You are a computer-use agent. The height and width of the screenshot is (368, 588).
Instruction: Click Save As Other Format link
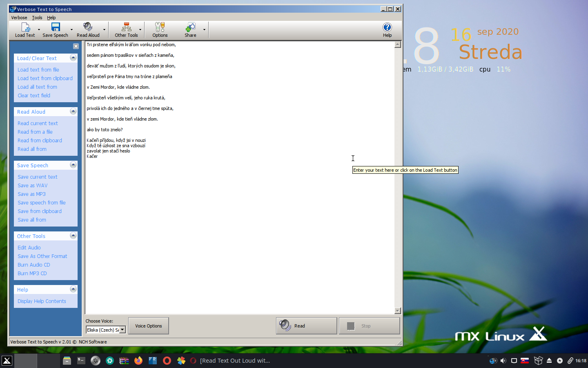click(x=42, y=256)
